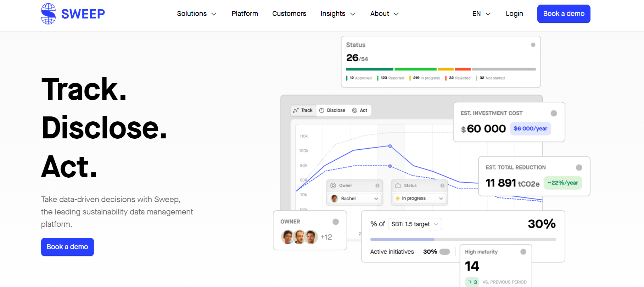Screen dimensions: 644x287
Task: Open the In progress status dropdown
Action: pos(420,199)
